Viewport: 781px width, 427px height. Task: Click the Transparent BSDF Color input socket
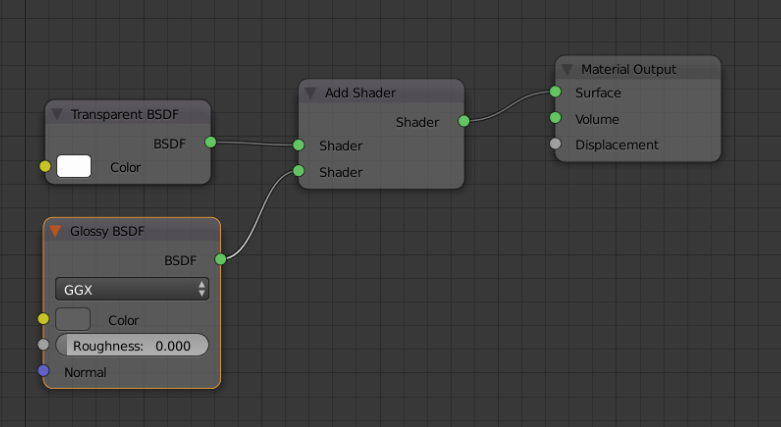(44, 166)
